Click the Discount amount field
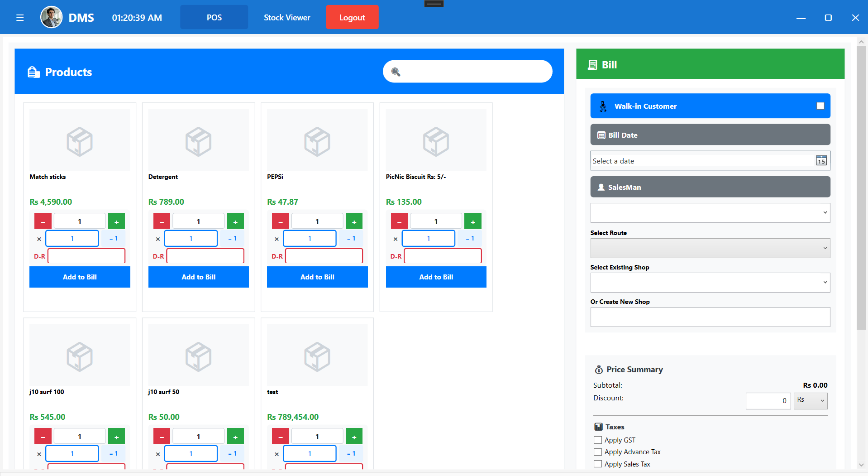 tap(768, 400)
